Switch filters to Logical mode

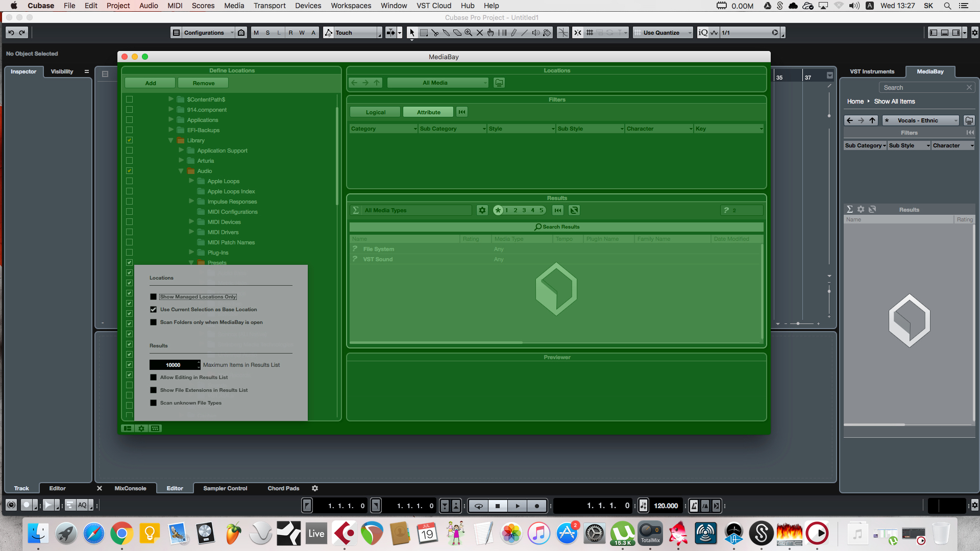[375, 112]
